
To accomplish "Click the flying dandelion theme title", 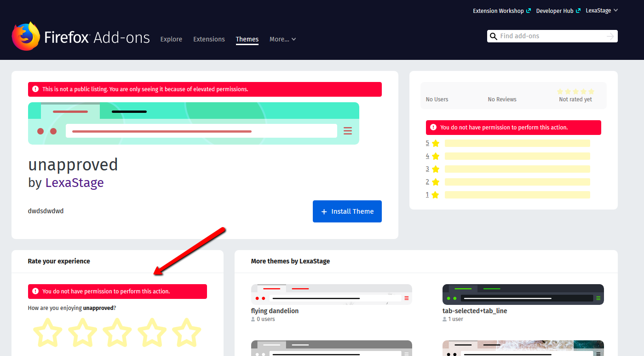I will 275,311.
